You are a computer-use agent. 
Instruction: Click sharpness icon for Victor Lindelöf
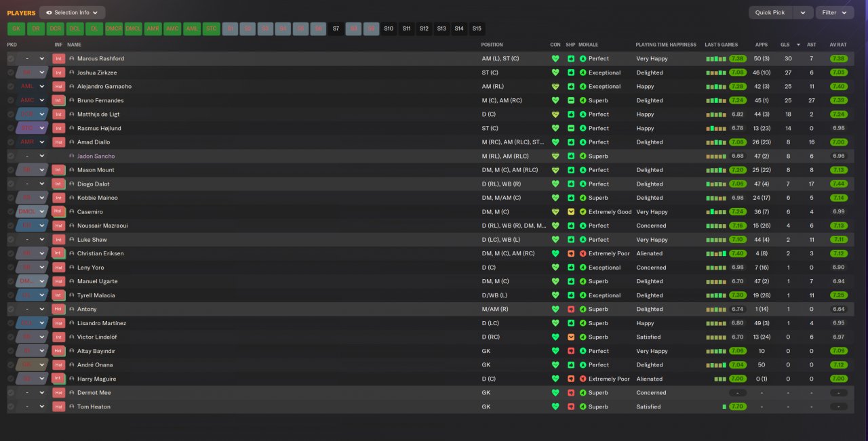point(571,337)
